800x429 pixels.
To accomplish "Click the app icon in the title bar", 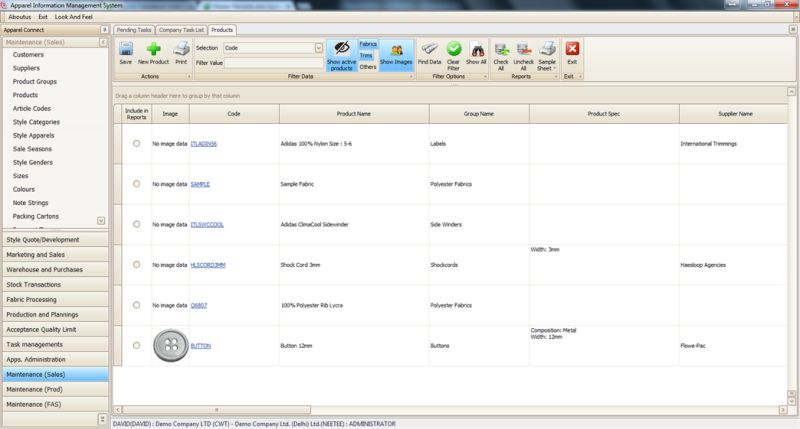I will (x=4, y=5).
